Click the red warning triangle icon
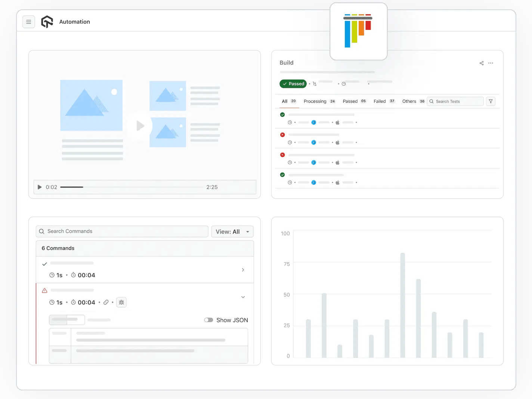 [x=45, y=290]
